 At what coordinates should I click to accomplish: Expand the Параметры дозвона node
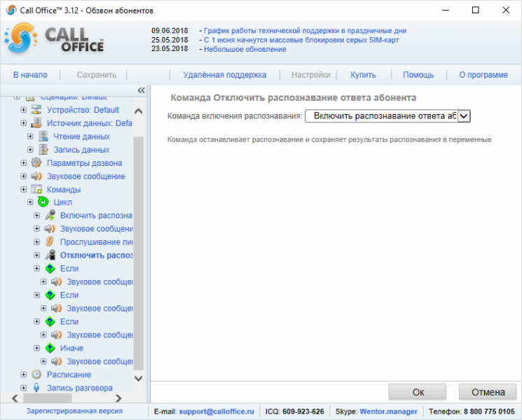pyautogui.click(x=23, y=163)
